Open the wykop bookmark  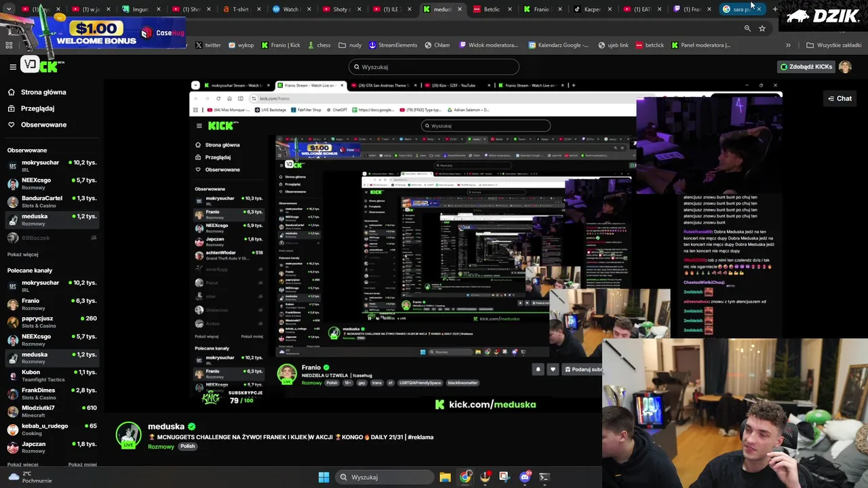[x=241, y=45]
